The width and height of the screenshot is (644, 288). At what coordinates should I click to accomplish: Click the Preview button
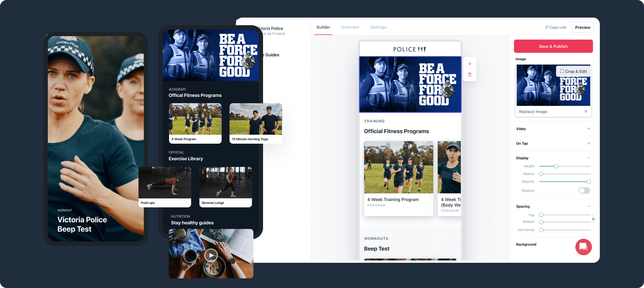click(x=583, y=27)
